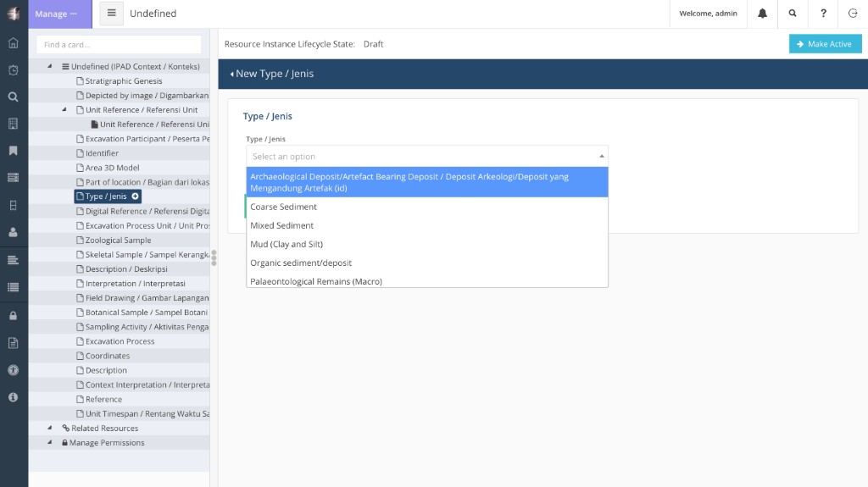Screen dimensions: 868x487
Task: Open the sidebar recent edits clock icon
Action: pos(14,69)
